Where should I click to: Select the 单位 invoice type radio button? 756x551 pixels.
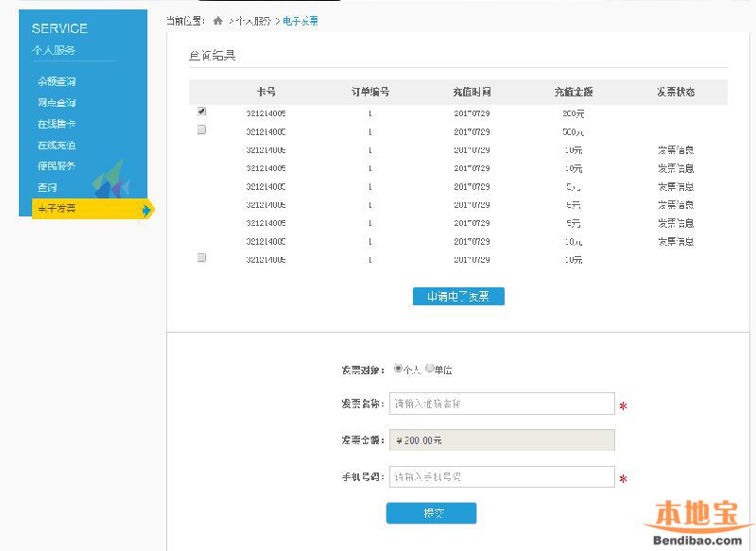(431, 369)
